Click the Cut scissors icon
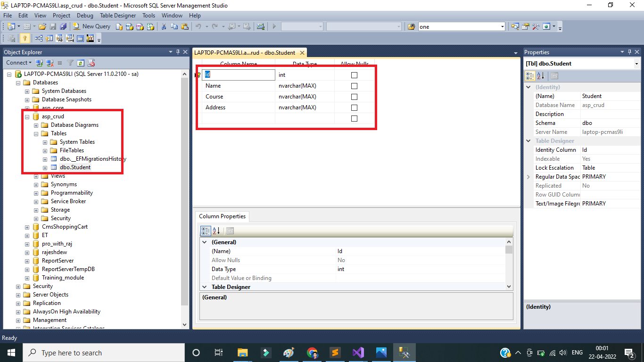The width and height of the screenshot is (644, 362). click(x=164, y=26)
